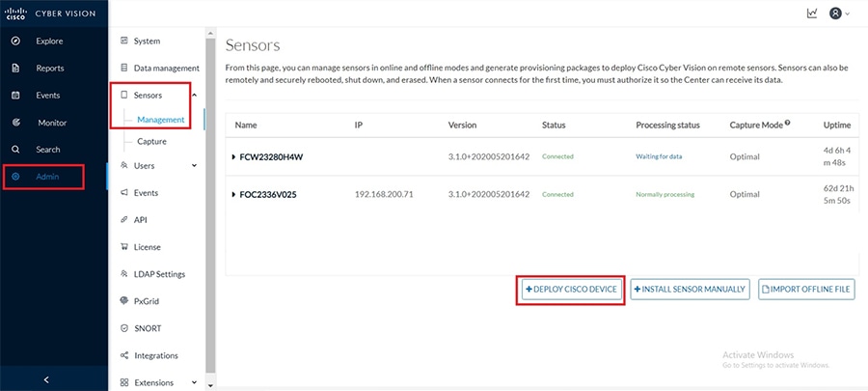Viewport: 868px width, 391px height.
Task: Click the SNORT shield icon
Action: [x=124, y=328]
